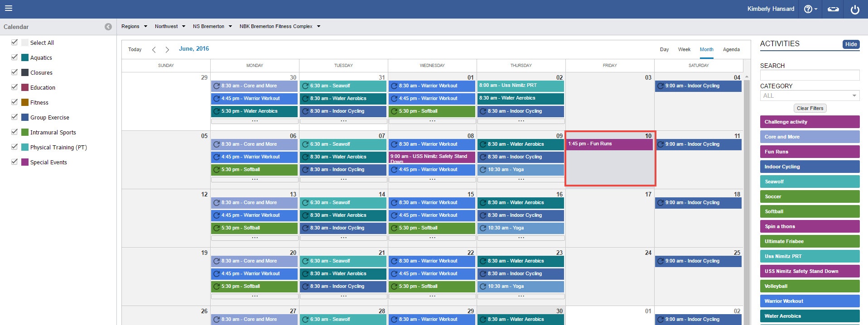
Task: Go to previous month arrow
Action: pyautogui.click(x=154, y=49)
